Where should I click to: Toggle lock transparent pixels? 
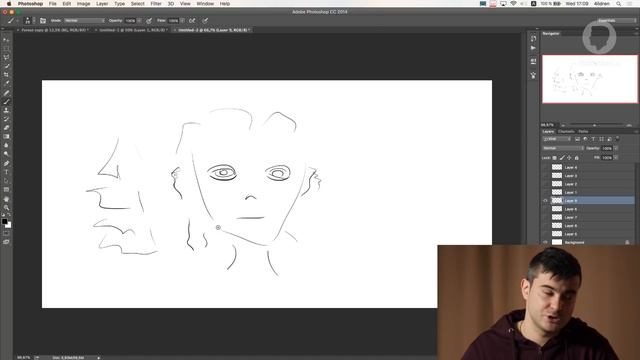[555, 158]
